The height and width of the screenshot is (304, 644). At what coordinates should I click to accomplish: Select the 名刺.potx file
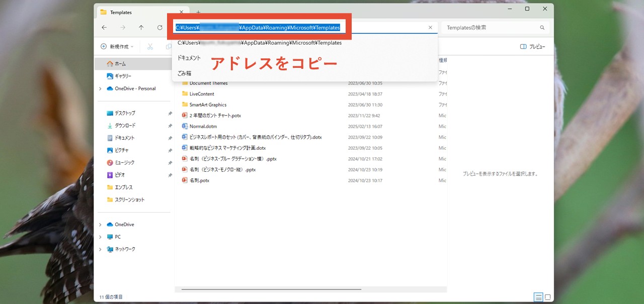199,180
